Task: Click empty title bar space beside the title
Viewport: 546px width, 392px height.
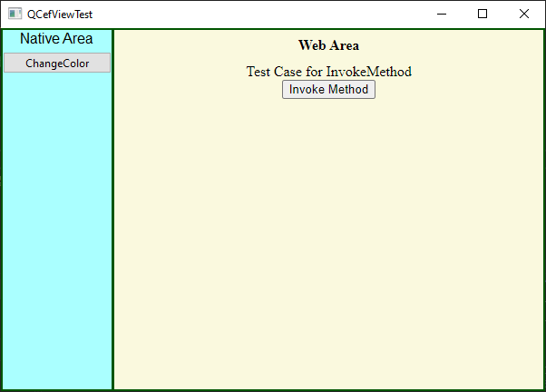Action: [x=258, y=14]
